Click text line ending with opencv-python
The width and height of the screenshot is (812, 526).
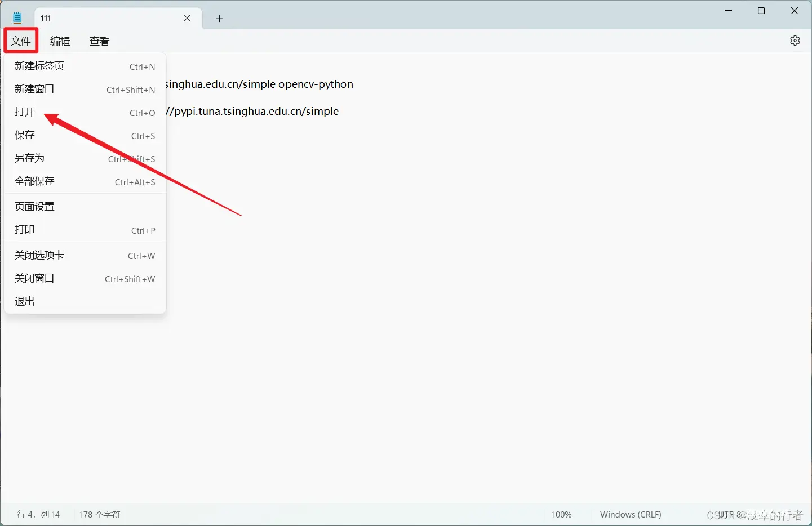260,84
